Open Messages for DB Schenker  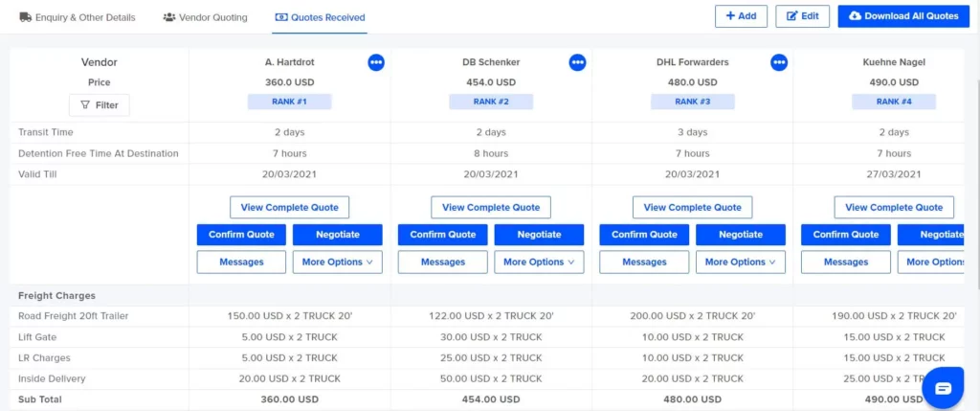tap(442, 263)
